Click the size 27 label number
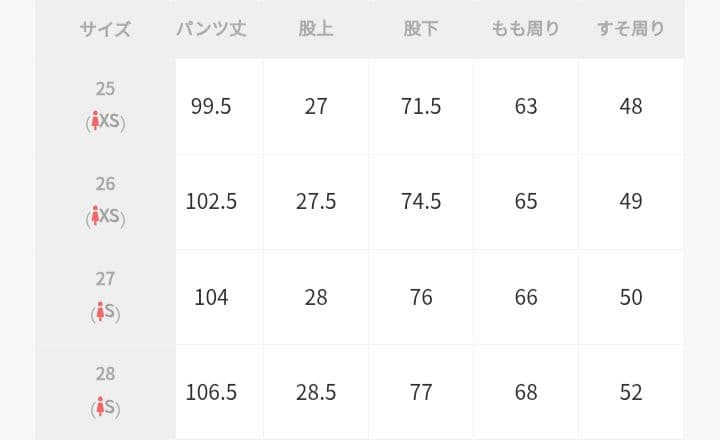 (105, 279)
